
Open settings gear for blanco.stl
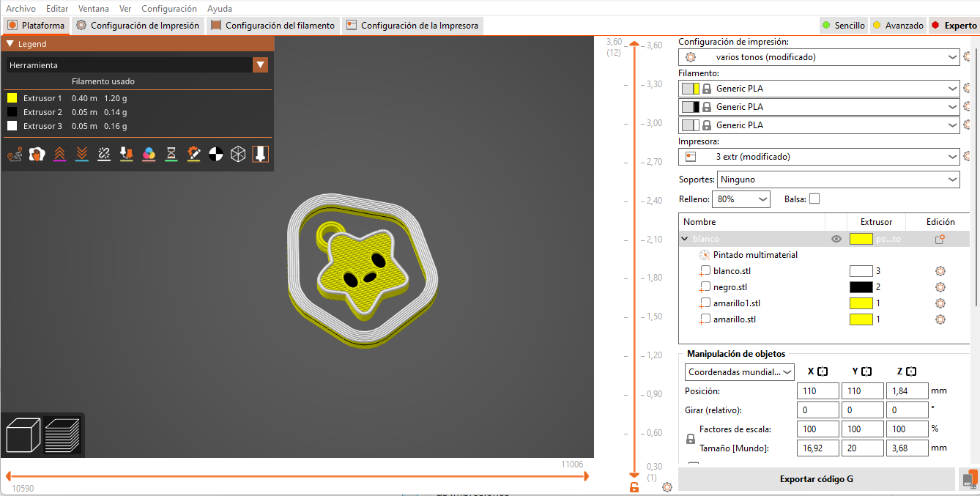tap(940, 271)
